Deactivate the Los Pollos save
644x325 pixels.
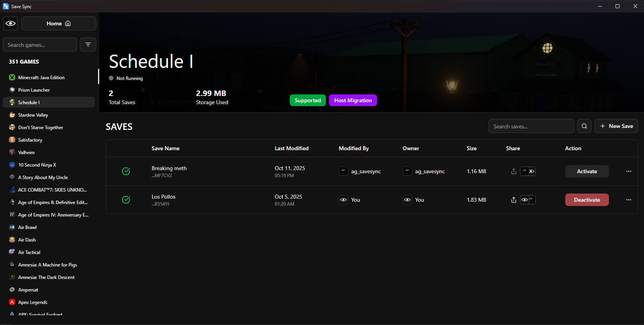tap(587, 200)
